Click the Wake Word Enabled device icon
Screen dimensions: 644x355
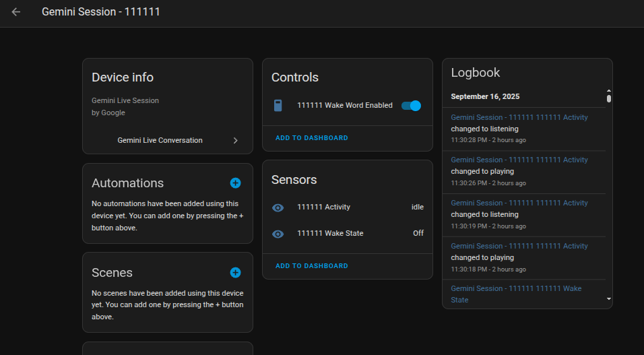click(278, 106)
